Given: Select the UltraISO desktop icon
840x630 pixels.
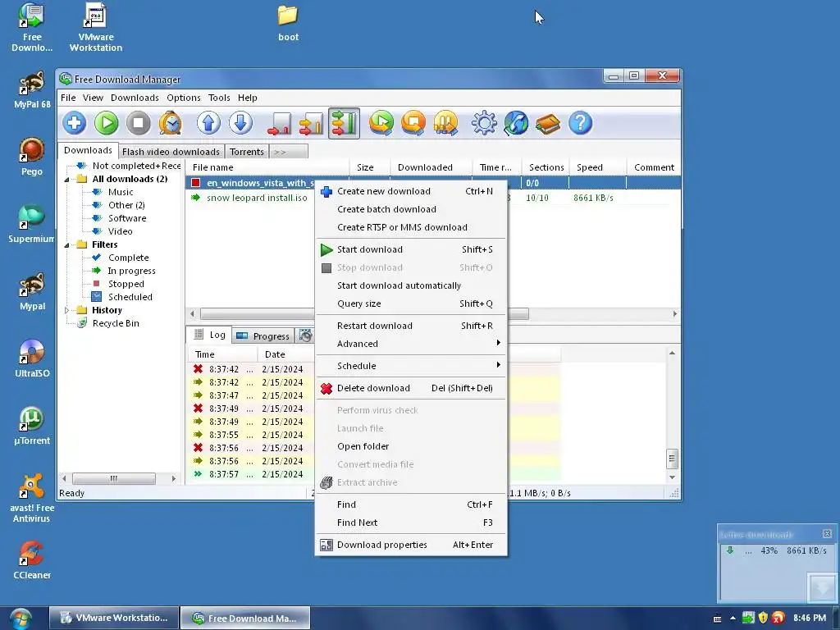Looking at the screenshot, I should (32, 359).
